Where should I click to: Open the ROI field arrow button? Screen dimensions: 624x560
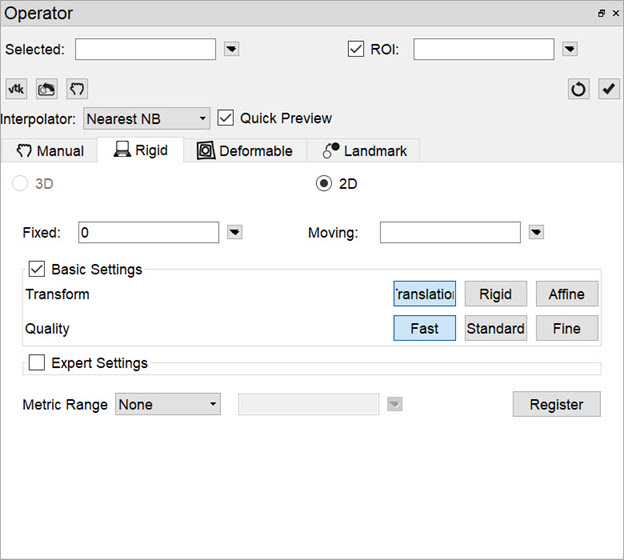click(569, 49)
